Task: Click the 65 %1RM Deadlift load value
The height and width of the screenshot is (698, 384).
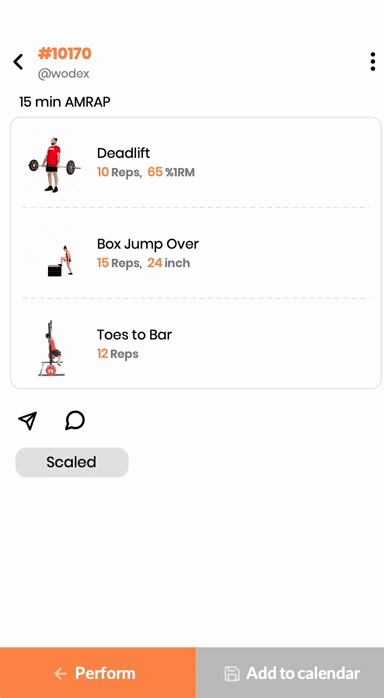Action: [x=171, y=172]
